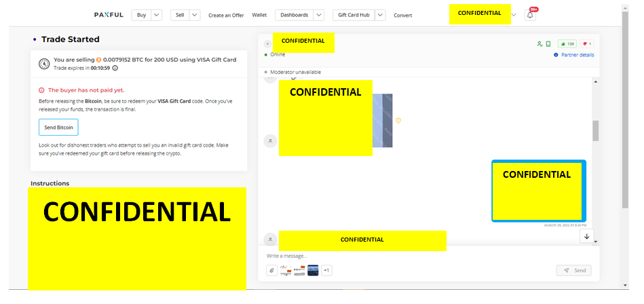Click the blue info icon beside Partner details
644x304 pixels.
556,55
